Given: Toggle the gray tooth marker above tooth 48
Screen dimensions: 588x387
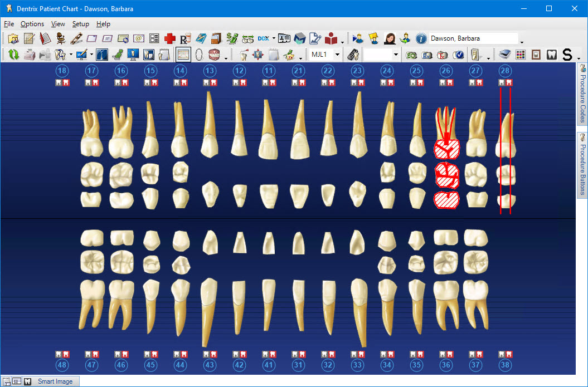Looking at the screenshot, I should (59, 354).
